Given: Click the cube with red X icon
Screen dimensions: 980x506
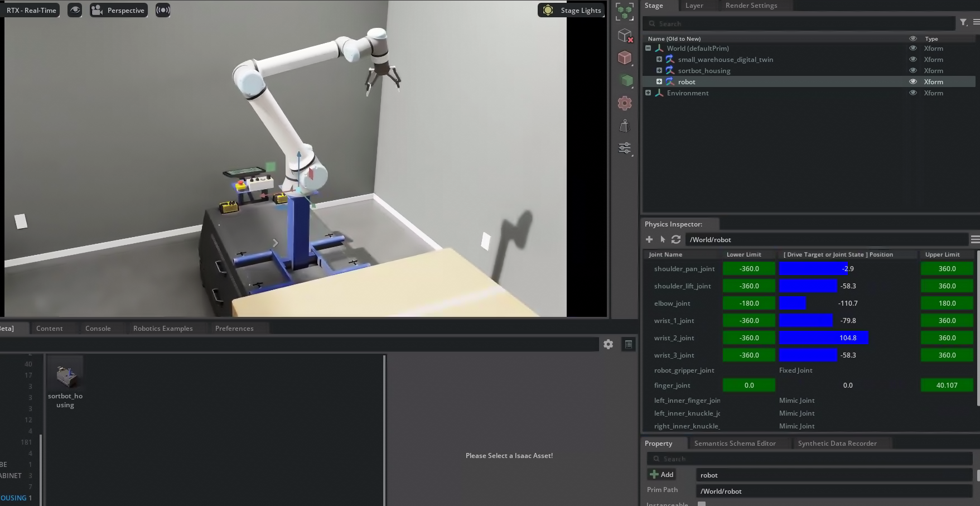Looking at the screenshot, I should tap(625, 36).
